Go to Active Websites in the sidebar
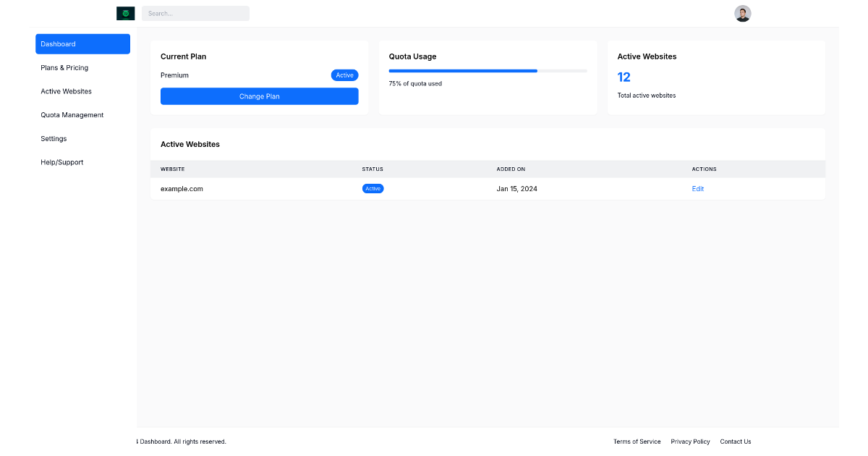The image size is (868, 456). tap(66, 91)
